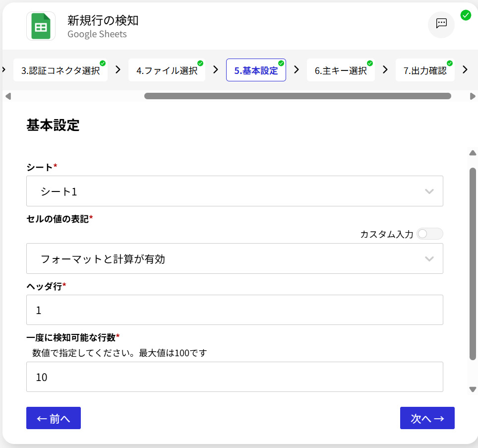Click the Google Sheets app icon
The image size is (478, 448).
(x=41, y=26)
